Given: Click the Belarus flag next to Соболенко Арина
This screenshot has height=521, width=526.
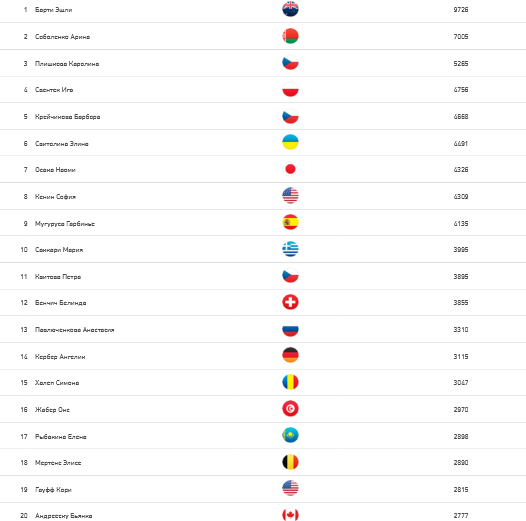Looking at the screenshot, I should (290, 36).
